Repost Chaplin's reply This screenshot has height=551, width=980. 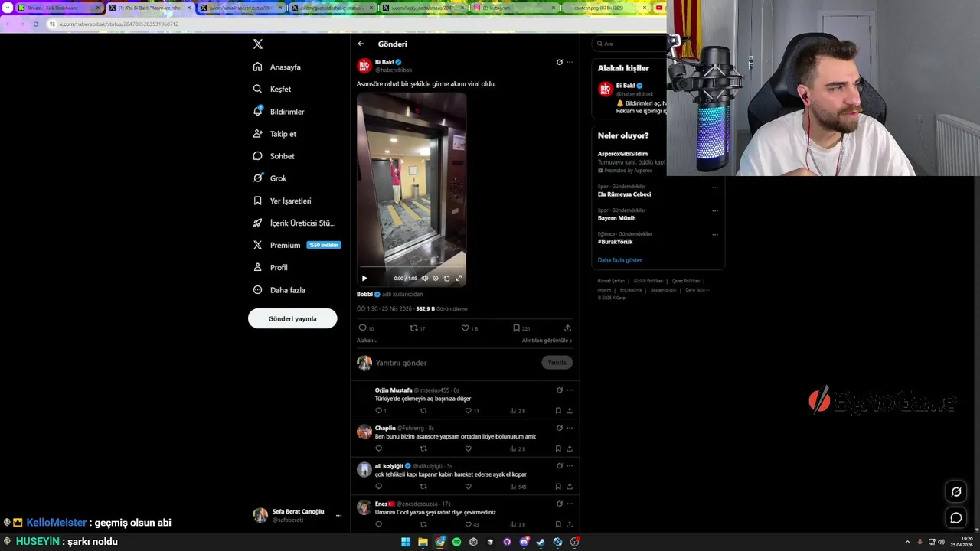click(423, 448)
